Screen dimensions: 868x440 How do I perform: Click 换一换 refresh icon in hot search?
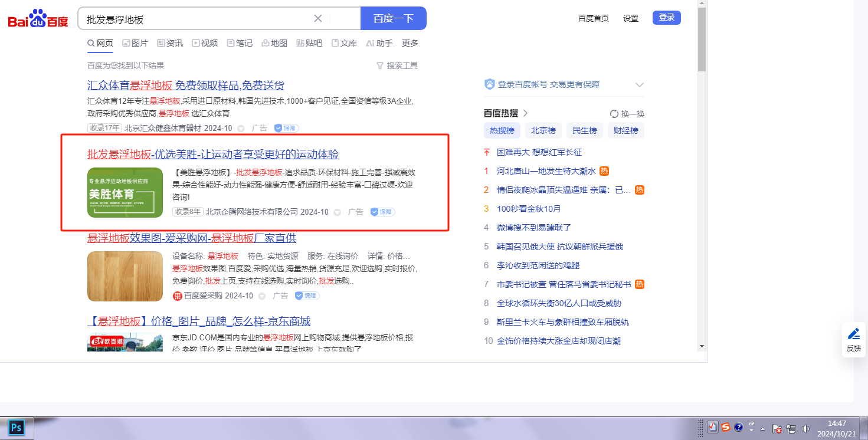click(614, 114)
